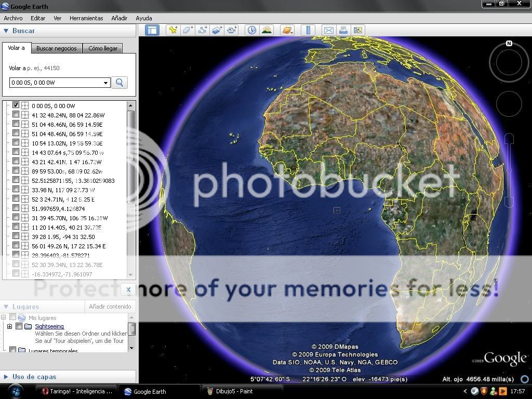Open the Ayuda menu
This screenshot has width=532, height=399.
click(x=144, y=18)
